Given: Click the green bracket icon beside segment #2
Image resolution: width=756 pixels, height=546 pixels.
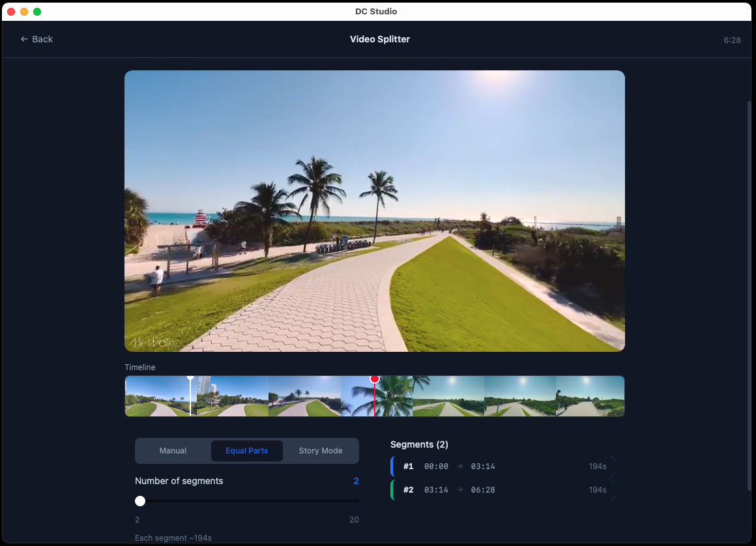Looking at the screenshot, I should pyautogui.click(x=392, y=489).
